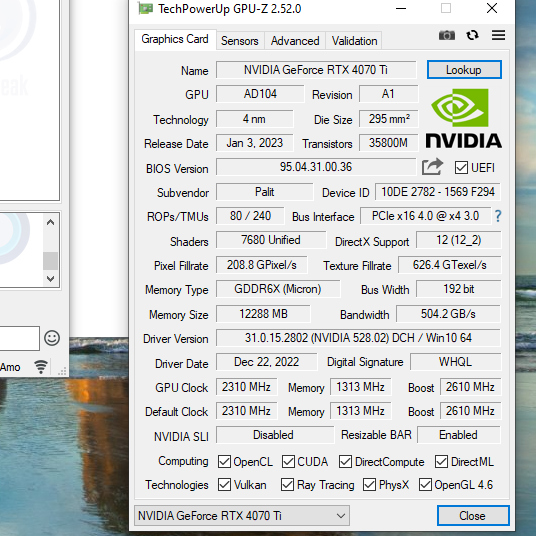Switch to the Sensors tab
Viewport: 536px width, 536px height.
240,41
